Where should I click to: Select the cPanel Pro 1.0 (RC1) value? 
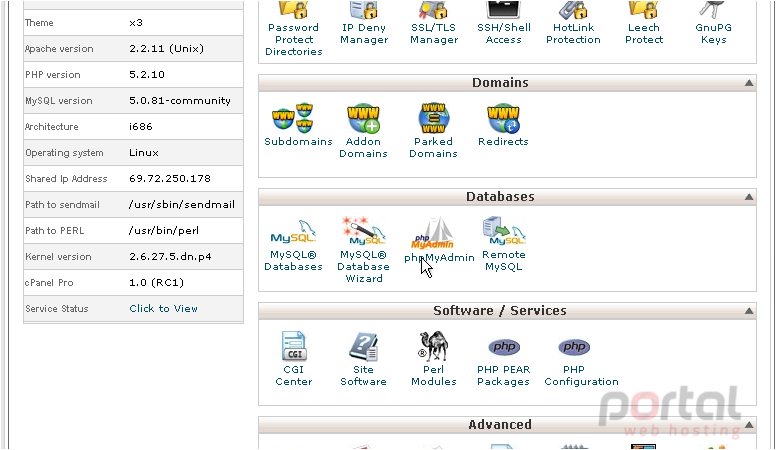click(156, 283)
